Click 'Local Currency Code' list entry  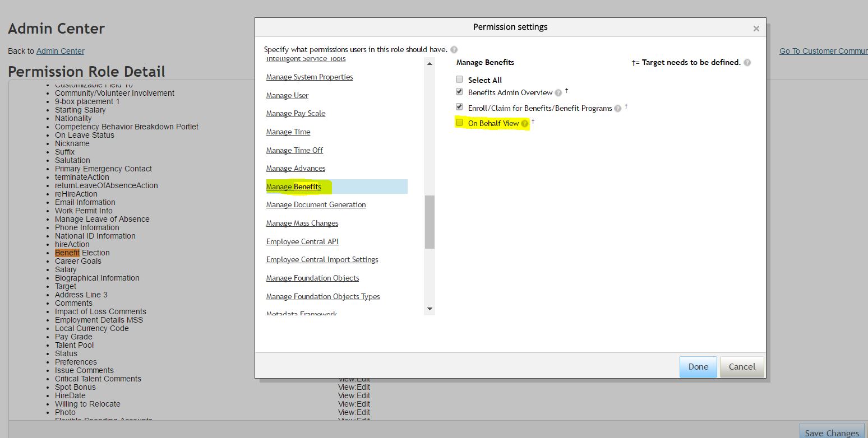click(x=92, y=328)
